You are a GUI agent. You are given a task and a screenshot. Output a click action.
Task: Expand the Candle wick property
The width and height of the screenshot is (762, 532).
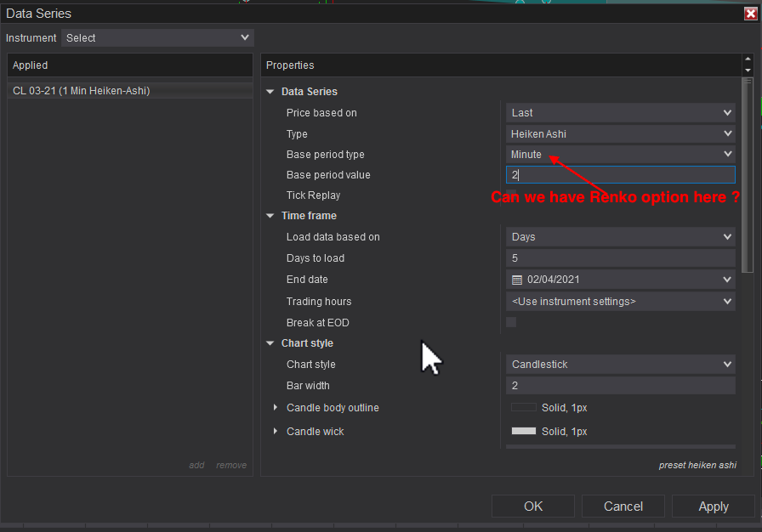tap(276, 431)
